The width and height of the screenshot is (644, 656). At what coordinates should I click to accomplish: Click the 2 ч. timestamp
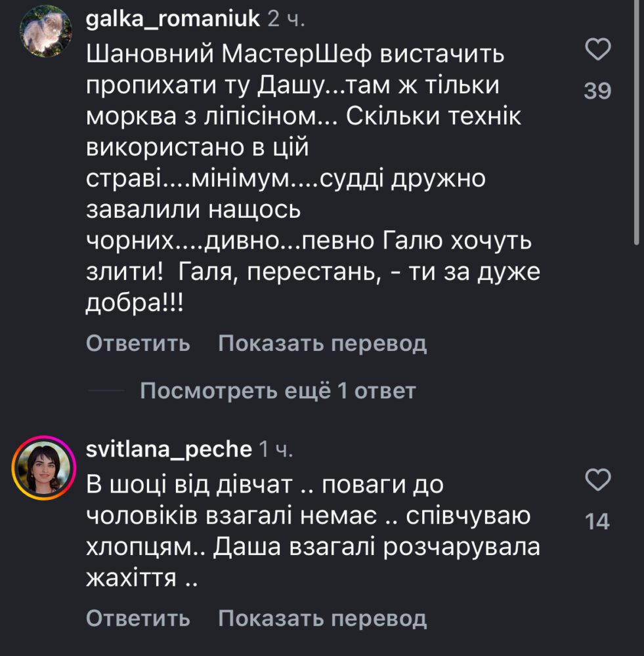pos(286,20)
